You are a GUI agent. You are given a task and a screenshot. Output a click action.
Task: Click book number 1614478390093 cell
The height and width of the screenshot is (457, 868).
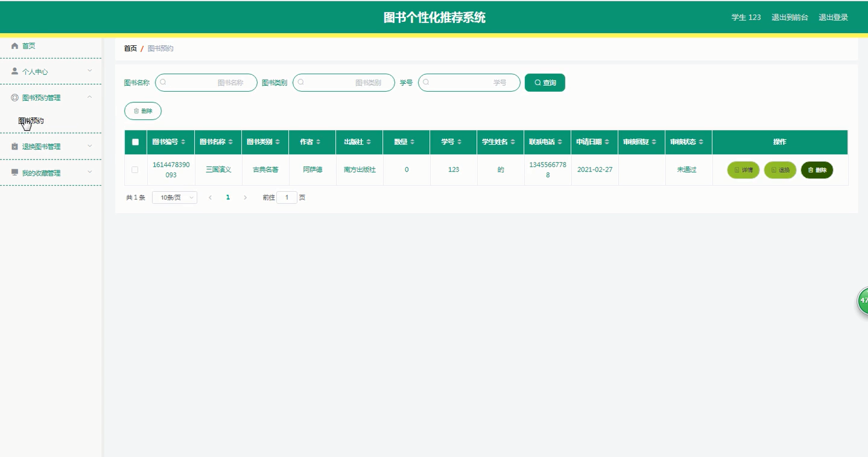(x=171, y=170)
